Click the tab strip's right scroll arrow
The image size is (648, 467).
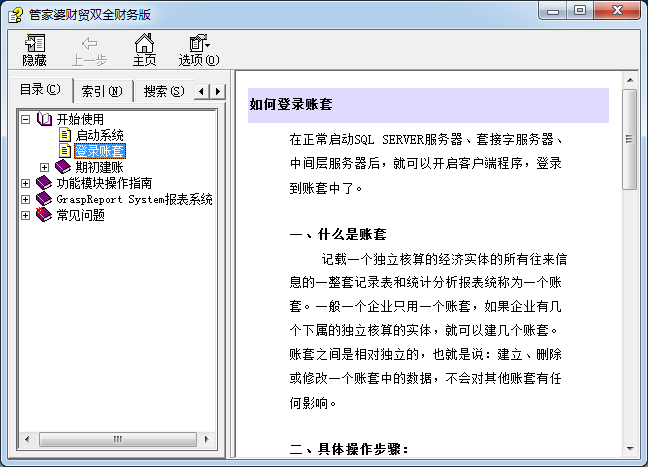[x=218, y=91]
